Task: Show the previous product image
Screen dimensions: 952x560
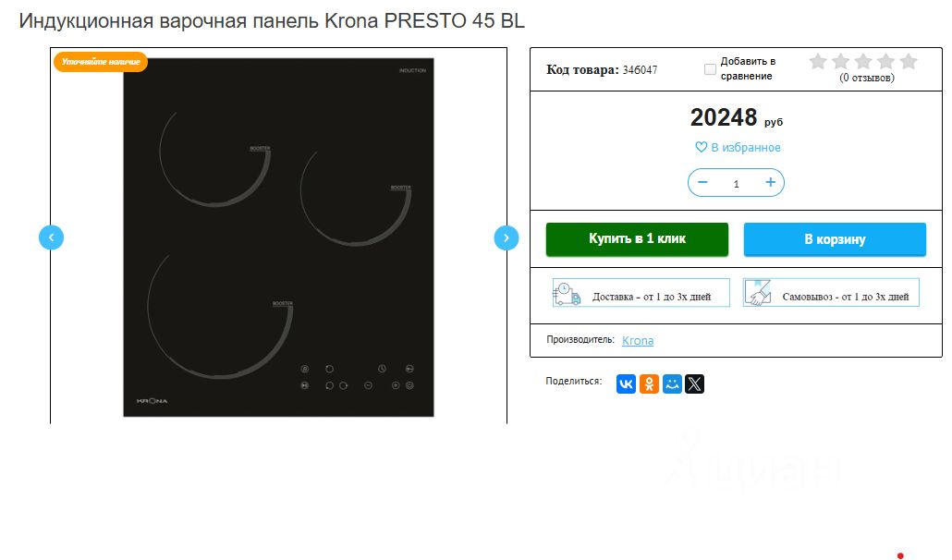Action: tap(51, 237)
